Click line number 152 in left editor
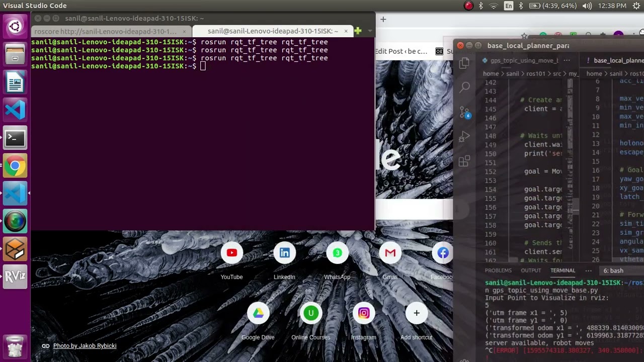The height and width of the screenshot is (362, 644). [x=490, y=171]
